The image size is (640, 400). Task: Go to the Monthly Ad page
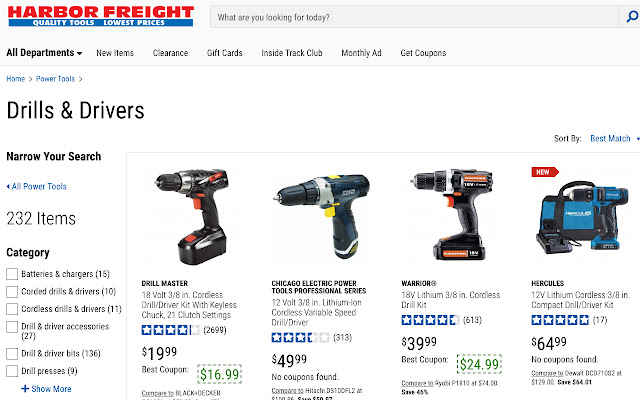click(x=361, y=53)
